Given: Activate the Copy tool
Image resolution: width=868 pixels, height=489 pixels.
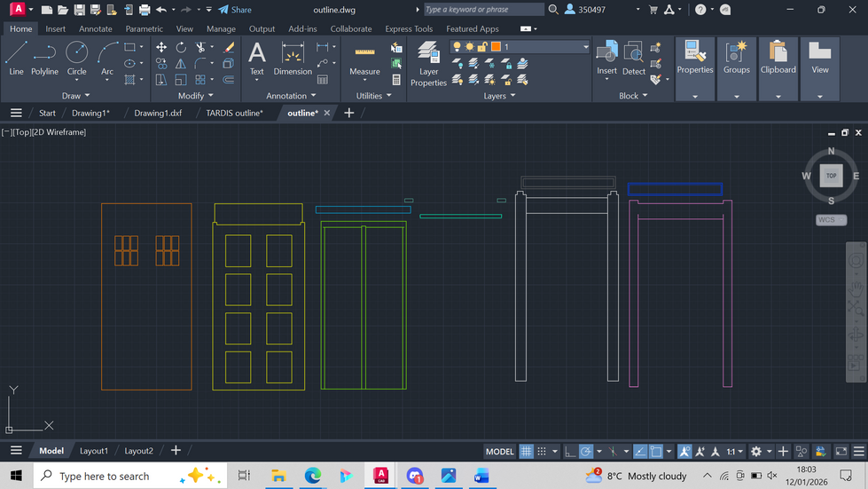Looking at the screenshot, I should pyautogui.click(x=161, y=64).
